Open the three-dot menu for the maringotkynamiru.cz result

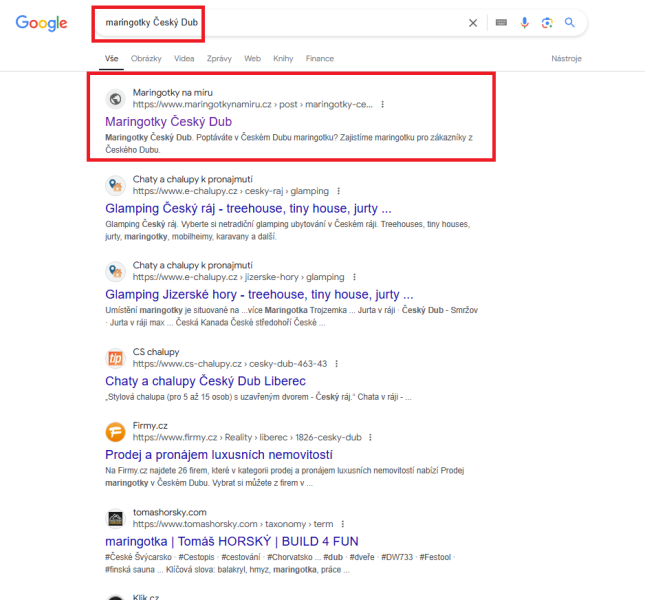point(383,104)
